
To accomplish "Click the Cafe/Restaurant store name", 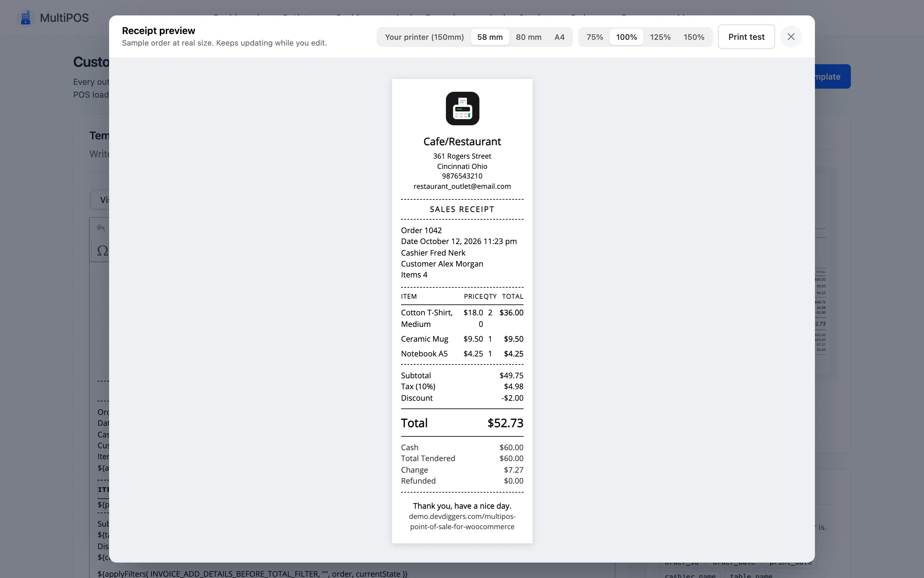I will [x=462, y=141].
